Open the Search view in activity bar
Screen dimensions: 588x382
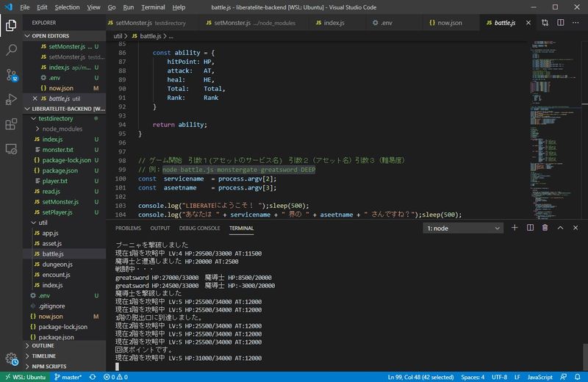[x=12, y=50]
